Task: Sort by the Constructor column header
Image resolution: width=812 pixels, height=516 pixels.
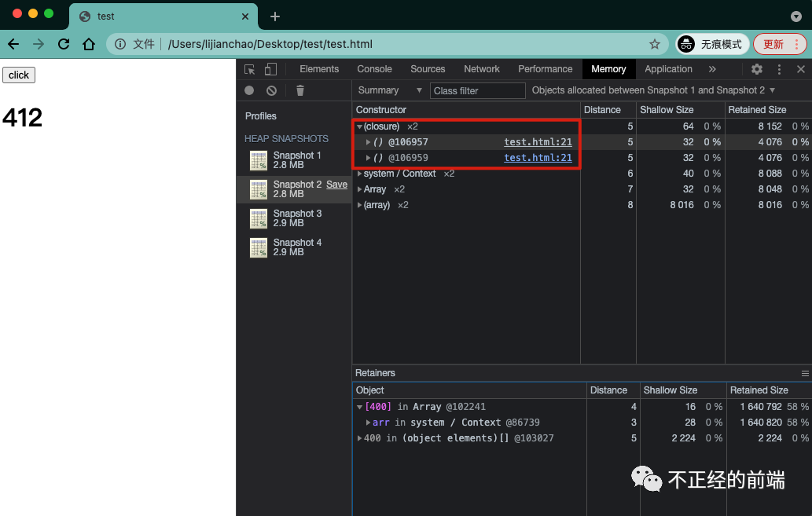Action: coord(466,110)
